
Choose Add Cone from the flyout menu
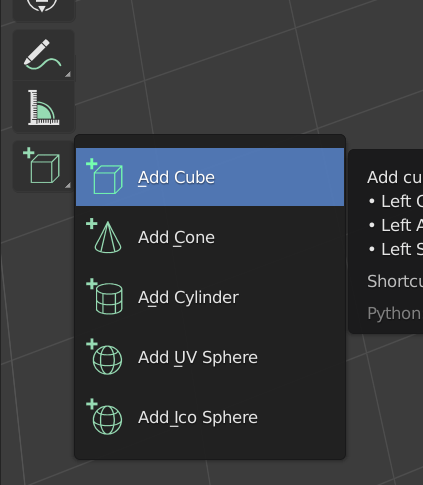pos(210,237)
